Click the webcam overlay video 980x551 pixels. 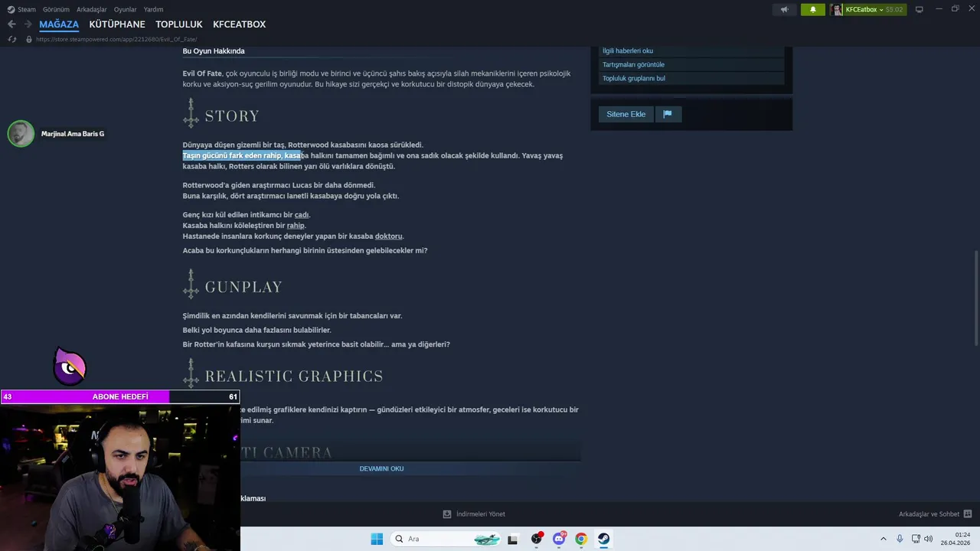[x=120, y=477]
